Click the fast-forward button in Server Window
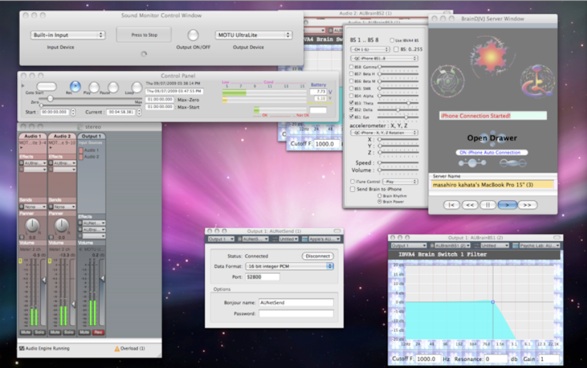 coord(527,205)
